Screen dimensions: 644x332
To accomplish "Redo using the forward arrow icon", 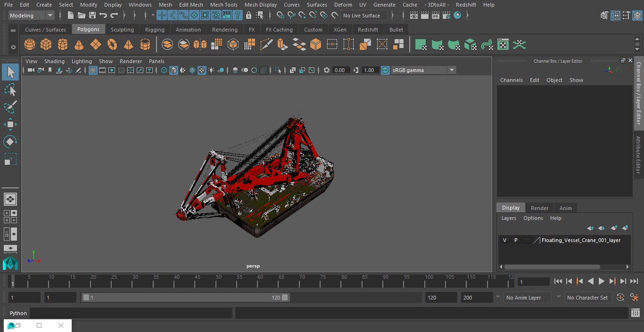I will 114,16.
